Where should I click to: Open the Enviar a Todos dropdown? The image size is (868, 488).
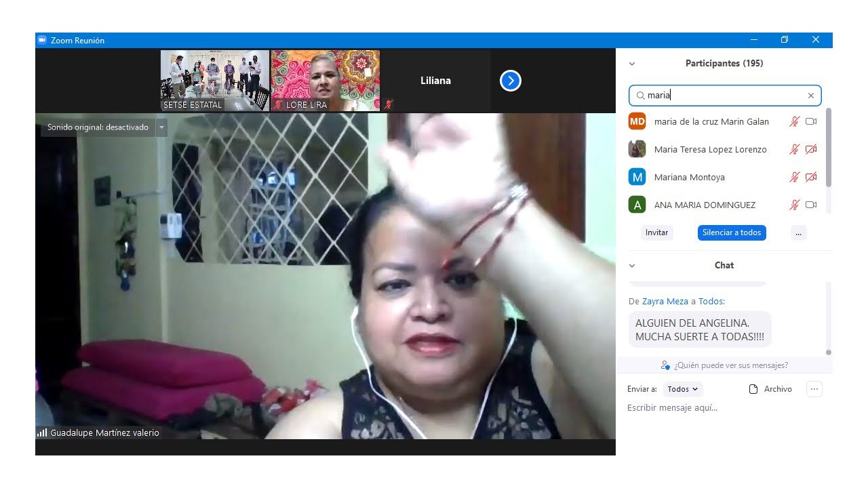click(682, 389)
